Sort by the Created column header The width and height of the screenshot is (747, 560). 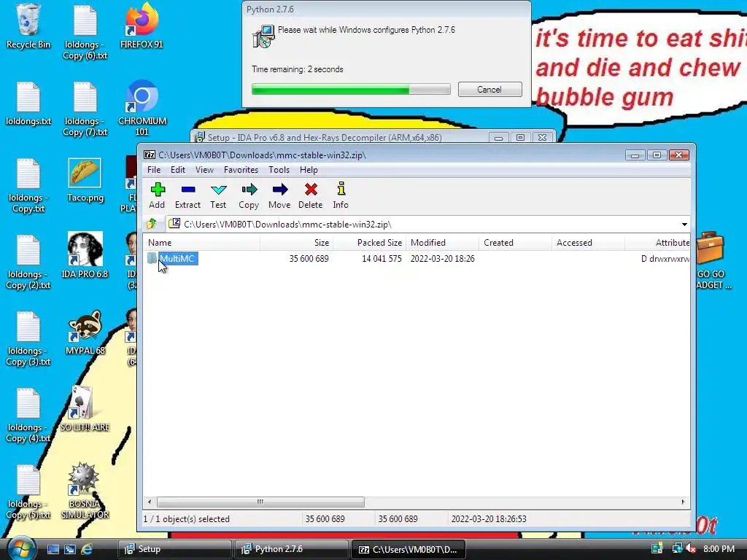pos(515,243)
